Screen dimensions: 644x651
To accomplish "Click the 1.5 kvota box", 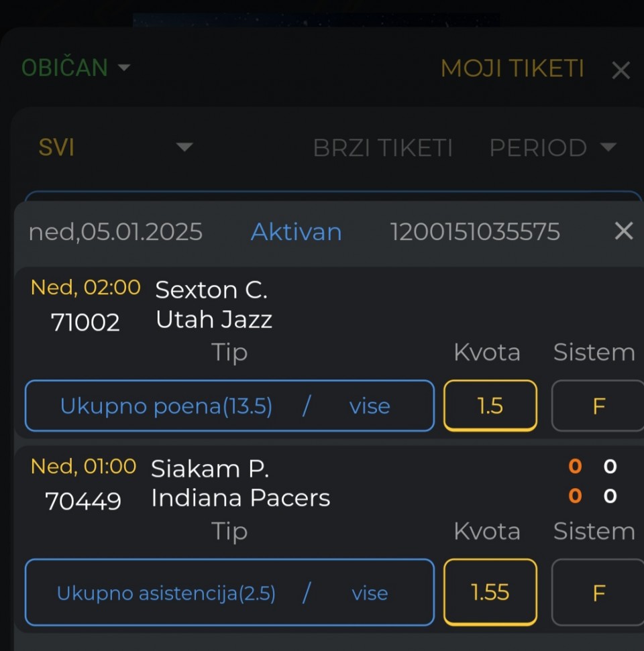I will [x=490, y=406].
